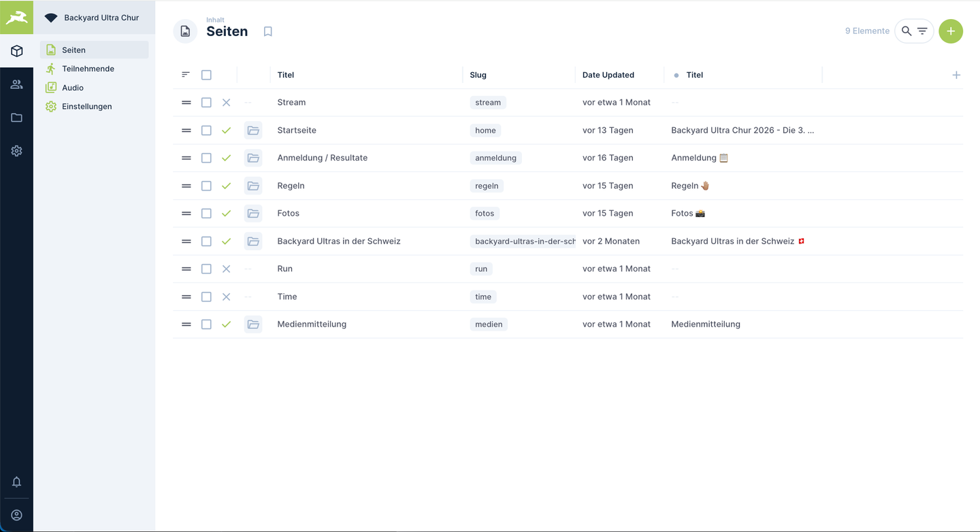The image size is (980, 532).
Task: Open the filter icon next to search
Action: [x=922, y=31]
